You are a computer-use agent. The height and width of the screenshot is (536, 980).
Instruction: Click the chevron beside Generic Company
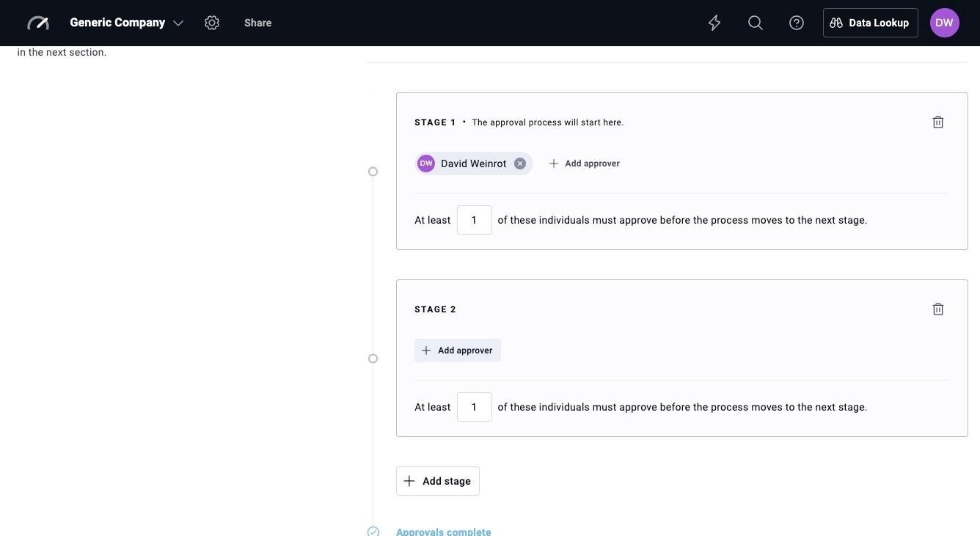(178, 23)
